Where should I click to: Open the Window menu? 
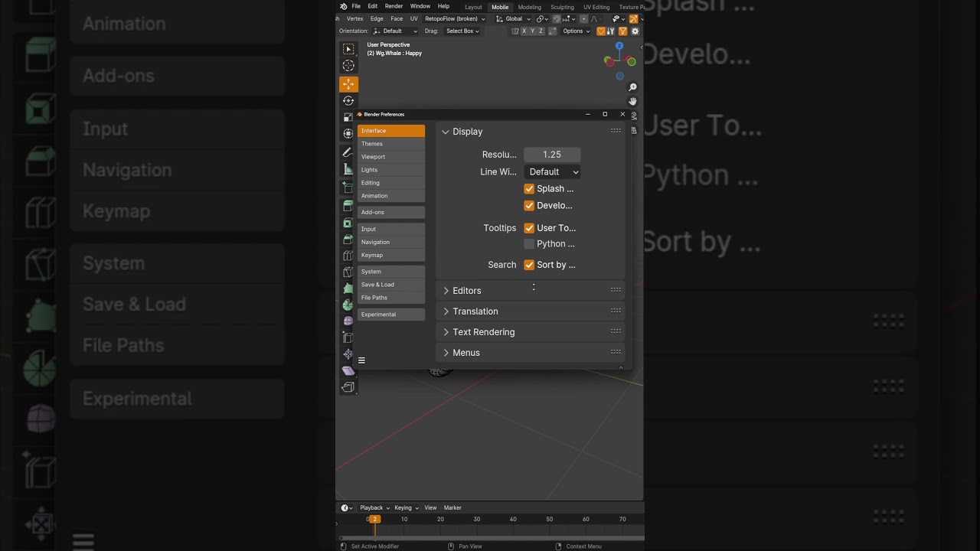(x=420, y=6)
